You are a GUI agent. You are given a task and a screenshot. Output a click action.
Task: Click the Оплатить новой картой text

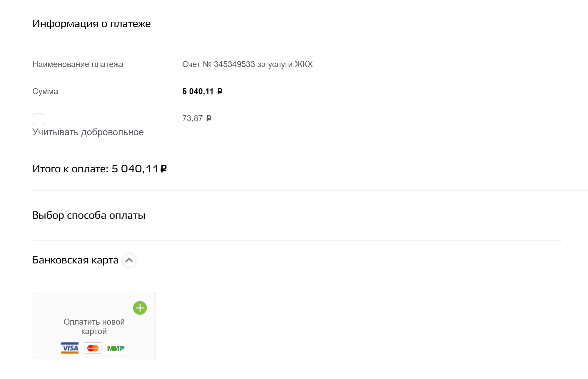[94, 326]
